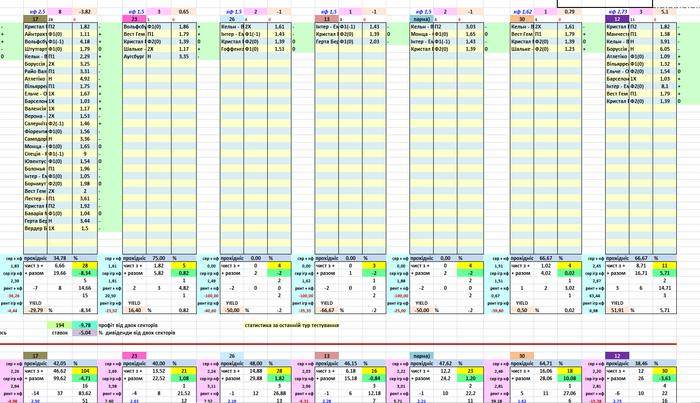This screenshot has width=700, height=403.
Task: Select odds value 3,95 for Аугсбург
Action: tap(184, 57)
